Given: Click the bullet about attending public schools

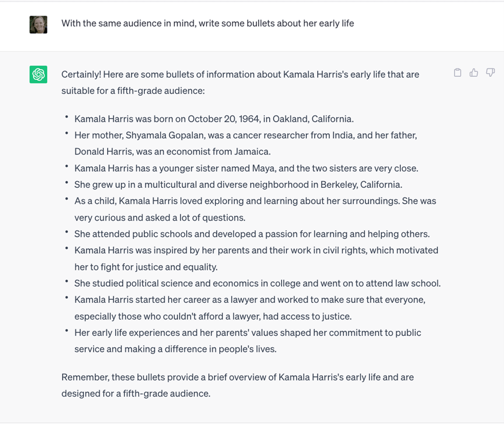Looking at the screenshot, I should tap(251, 234).
